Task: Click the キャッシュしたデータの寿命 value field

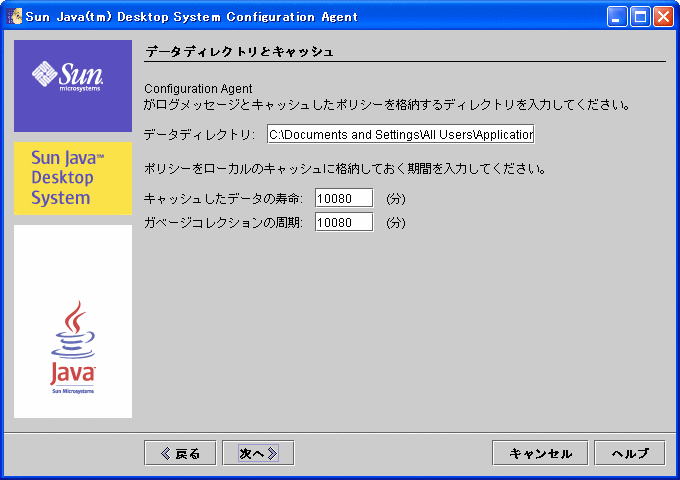Action: [x=344, y=199]
